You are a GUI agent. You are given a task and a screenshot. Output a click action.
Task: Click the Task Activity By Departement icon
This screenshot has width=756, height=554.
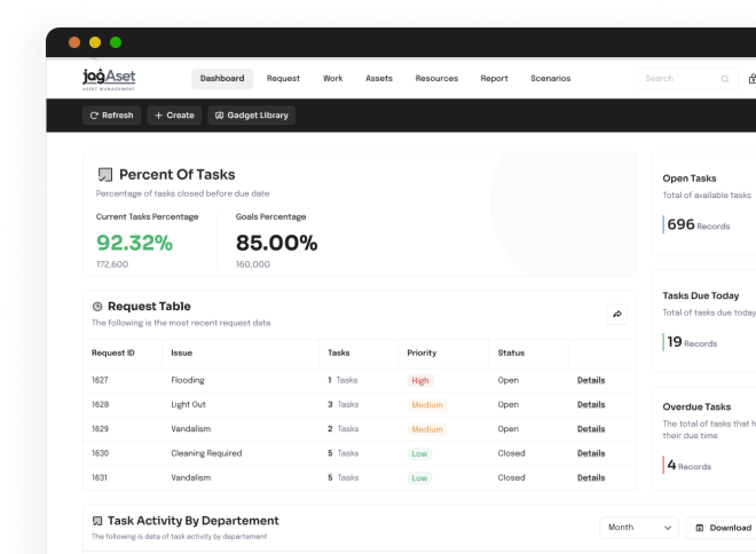97,521
